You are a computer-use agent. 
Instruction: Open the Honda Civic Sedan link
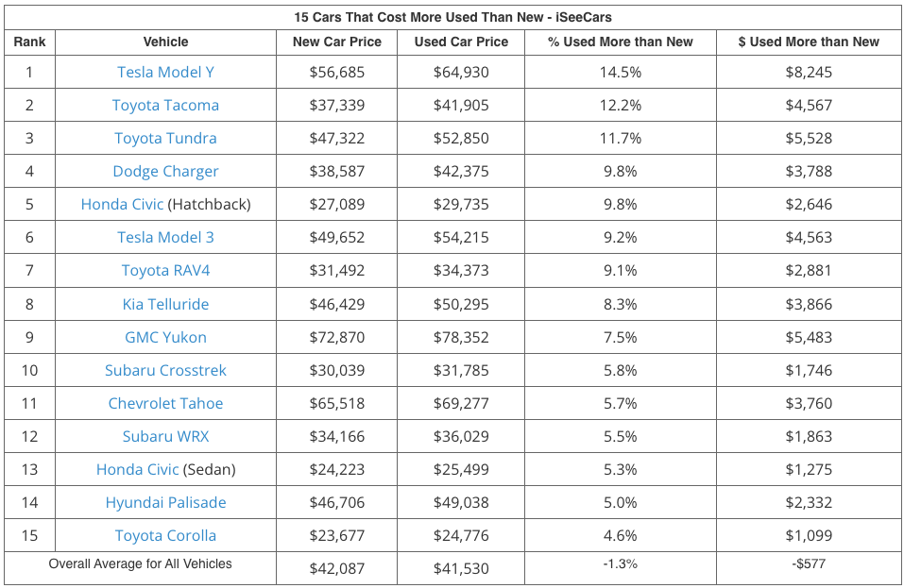click(x=137, y=469)
